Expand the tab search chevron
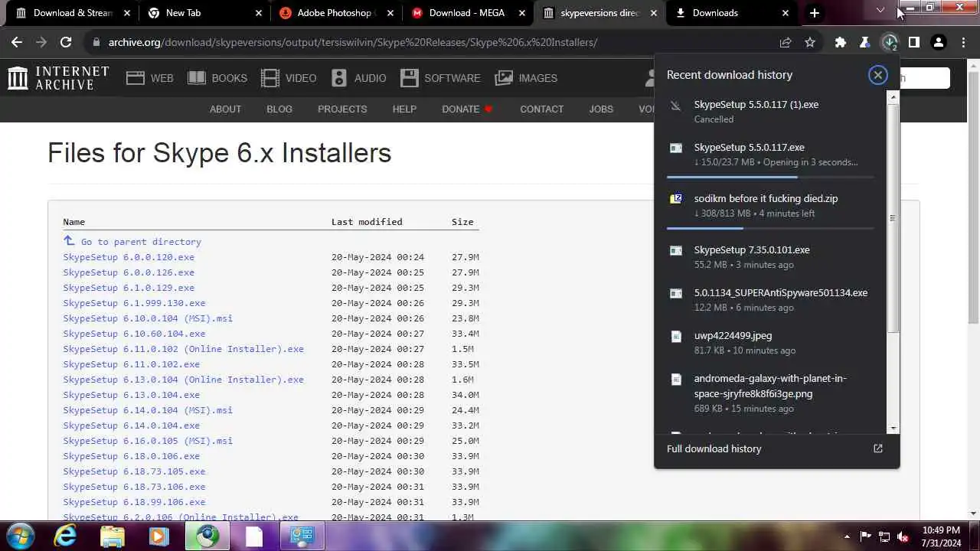Screen dimensions: 980x551 pos(880,11)
